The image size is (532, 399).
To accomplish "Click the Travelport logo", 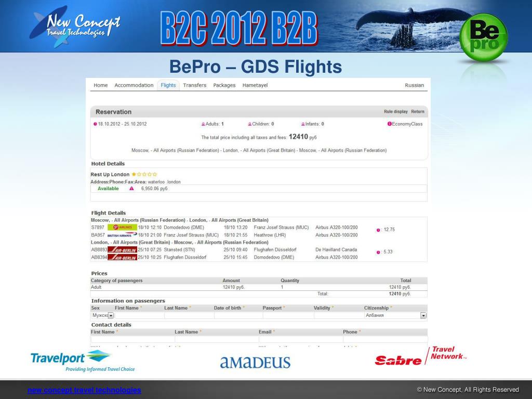I will pyautogui.click(x=83, y=361).
